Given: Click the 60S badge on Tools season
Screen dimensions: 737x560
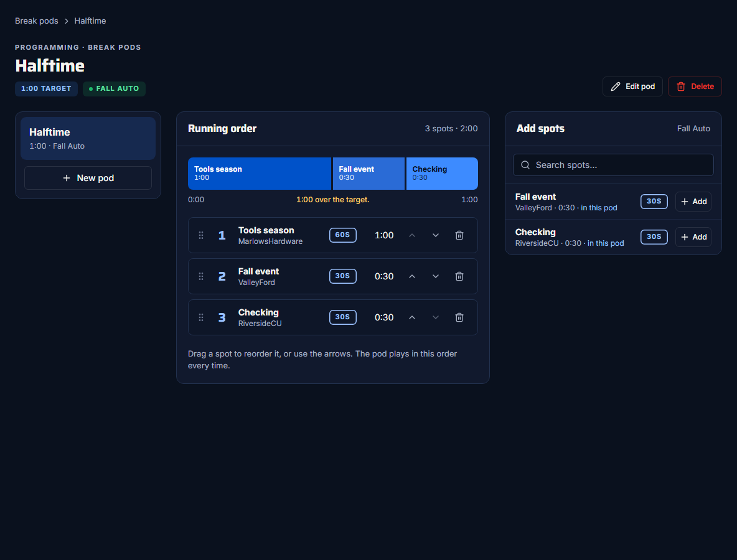Looking at the screenshot, I should click(x=342, y=235).
